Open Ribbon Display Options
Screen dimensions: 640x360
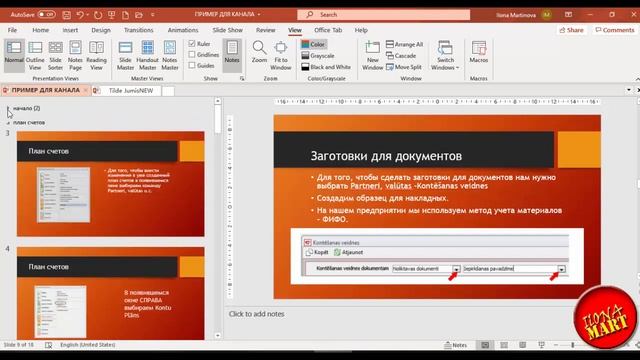568,15
